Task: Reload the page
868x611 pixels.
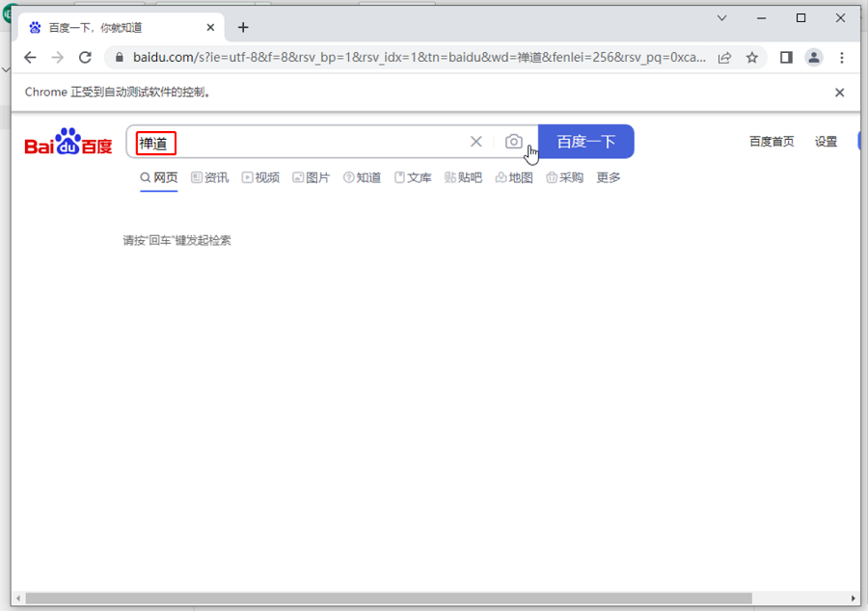Action: [x=85, y=57]
